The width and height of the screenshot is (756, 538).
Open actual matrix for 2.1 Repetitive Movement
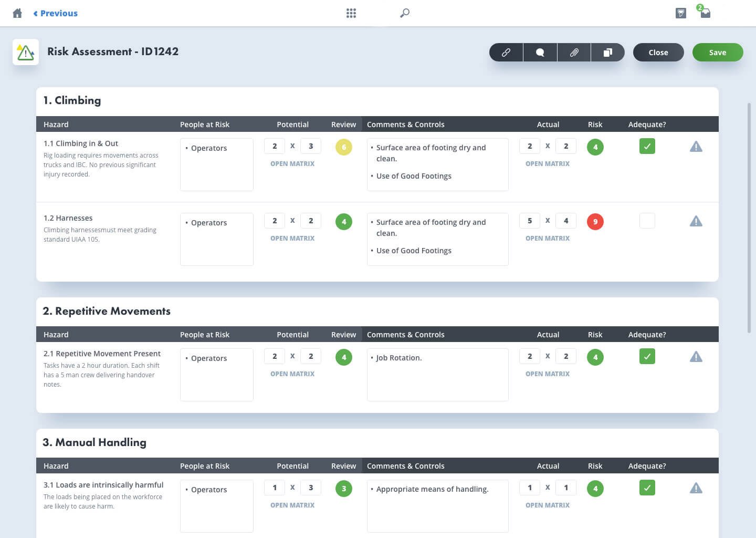[548, 374]
